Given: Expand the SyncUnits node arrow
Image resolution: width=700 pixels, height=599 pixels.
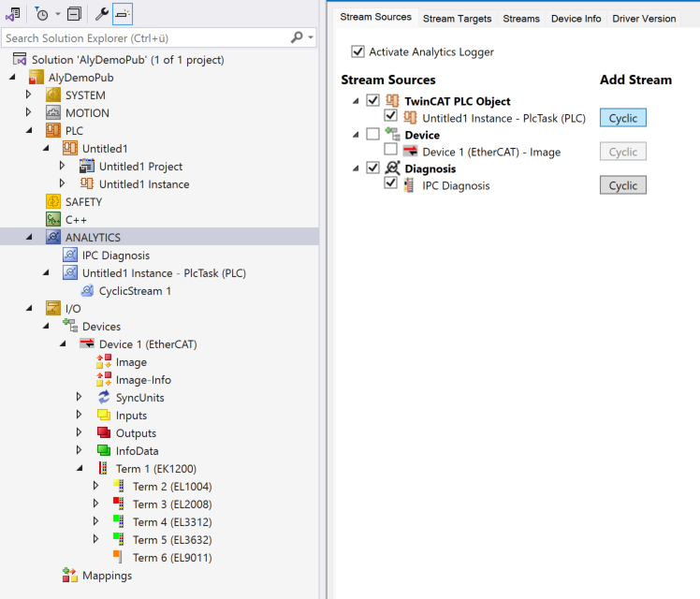Looking at the screenshot, I should tap(79, 398).
